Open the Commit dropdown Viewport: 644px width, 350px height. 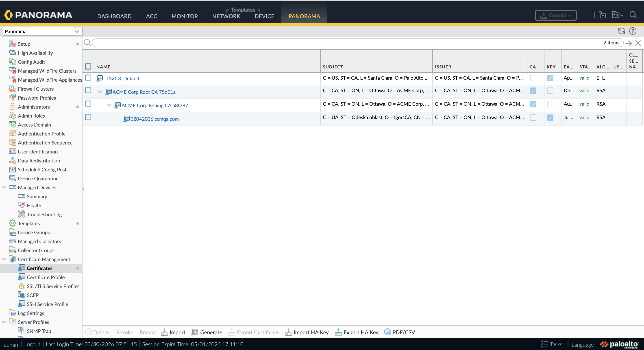[556, 15]
